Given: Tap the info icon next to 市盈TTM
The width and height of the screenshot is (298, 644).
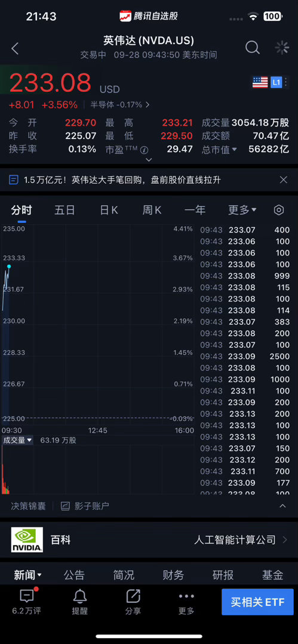Looking at the screenshot, I should click(144, 150).
